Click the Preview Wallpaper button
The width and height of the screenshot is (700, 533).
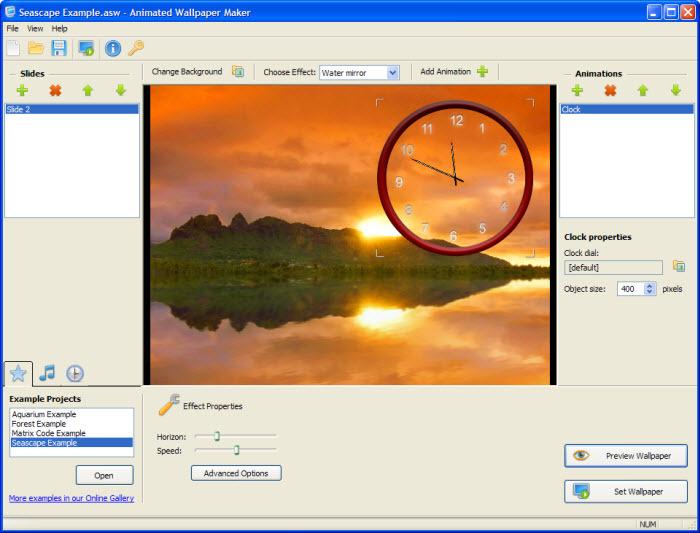(x=626, y=456)
